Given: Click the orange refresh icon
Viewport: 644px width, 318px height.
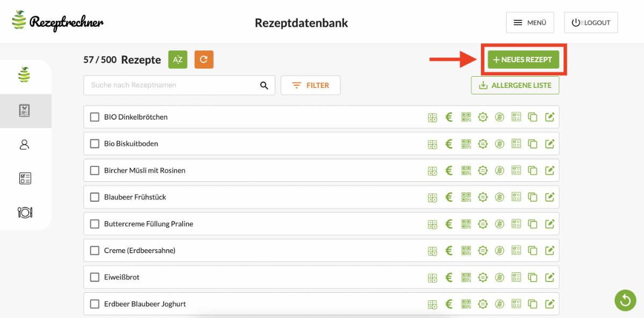Looking at the screenshot, I should click(204, 60).
